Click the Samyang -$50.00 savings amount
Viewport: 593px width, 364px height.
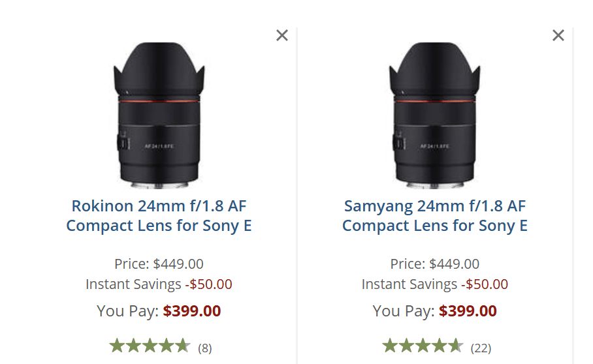tap(485, 284)
